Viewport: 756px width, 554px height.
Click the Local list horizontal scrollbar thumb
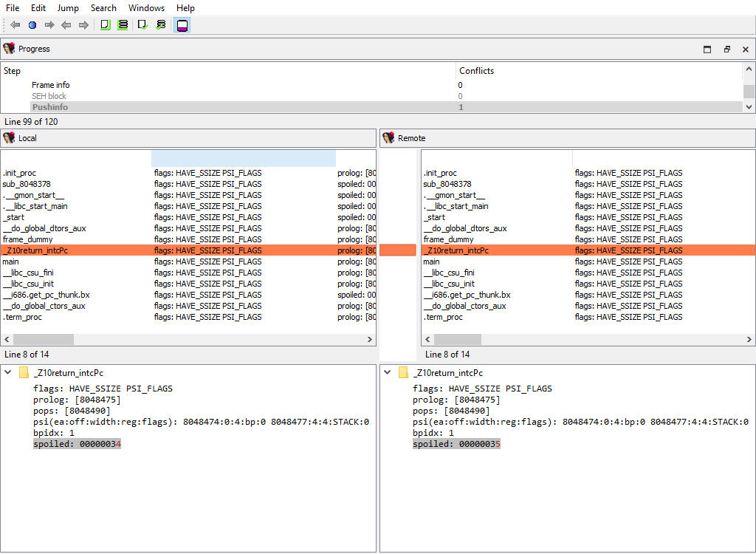coord(43,340)
